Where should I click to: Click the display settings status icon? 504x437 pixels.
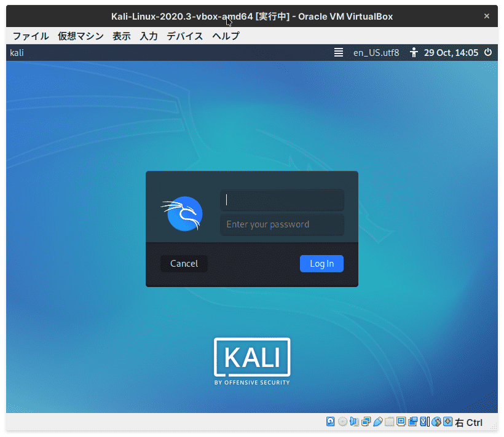[401, 422]
